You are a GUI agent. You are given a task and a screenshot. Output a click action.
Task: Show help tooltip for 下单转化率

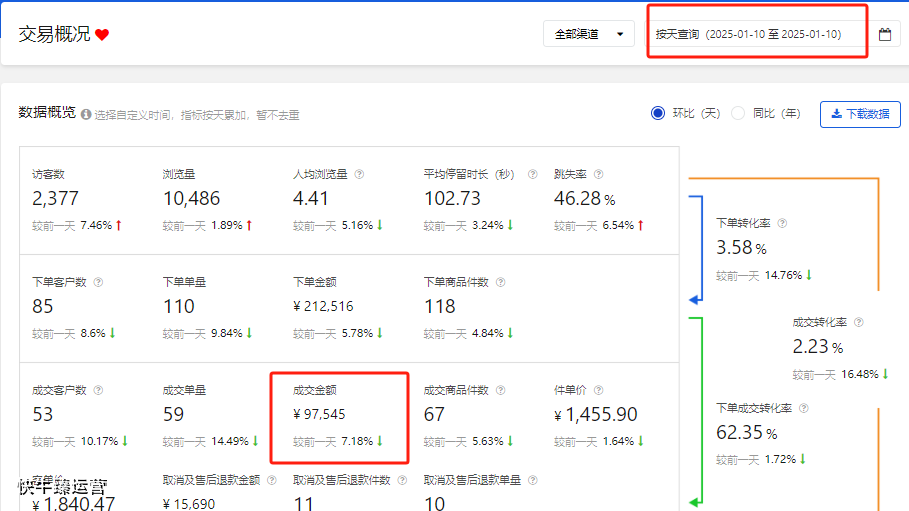[782, 223]
